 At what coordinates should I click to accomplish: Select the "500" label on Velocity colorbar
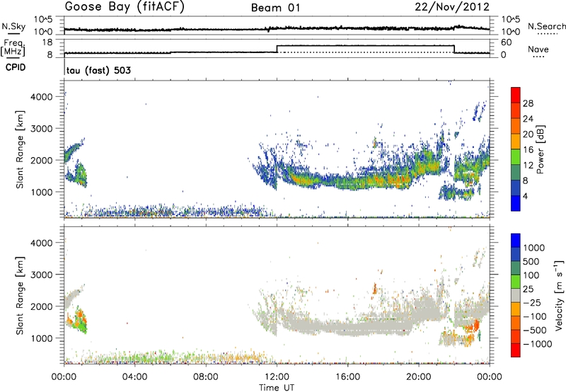coord(531,261)
